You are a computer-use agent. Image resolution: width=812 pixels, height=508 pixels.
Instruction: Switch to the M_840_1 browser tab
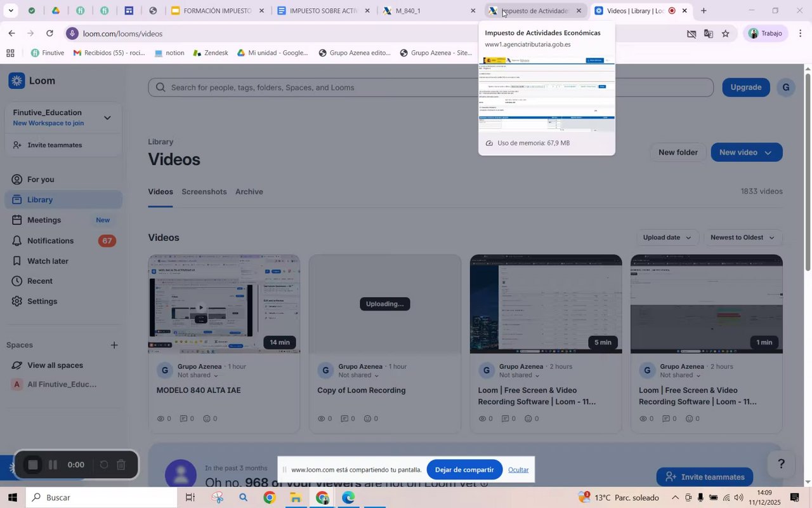429,11
